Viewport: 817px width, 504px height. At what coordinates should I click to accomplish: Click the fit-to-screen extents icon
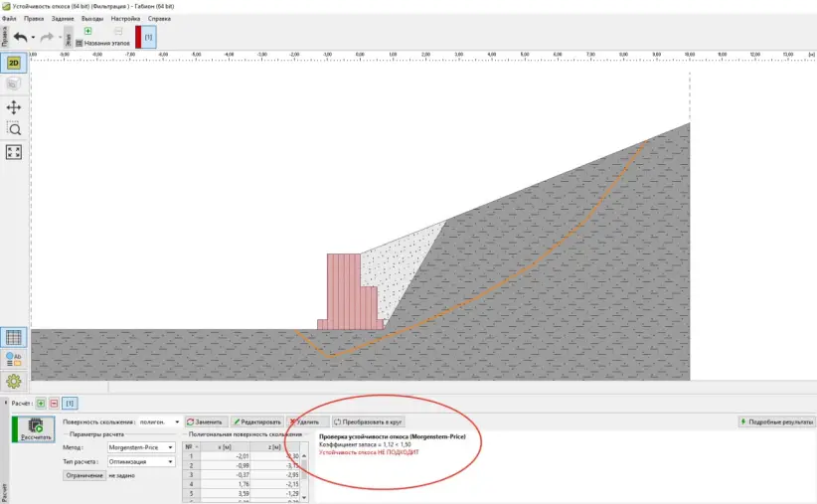(14, 152)
